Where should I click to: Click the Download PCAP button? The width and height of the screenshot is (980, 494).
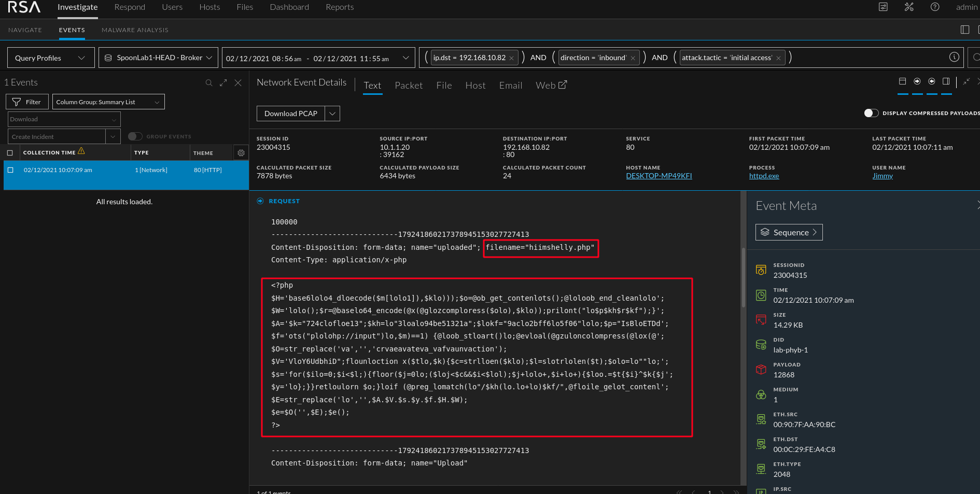coord(290,113)
